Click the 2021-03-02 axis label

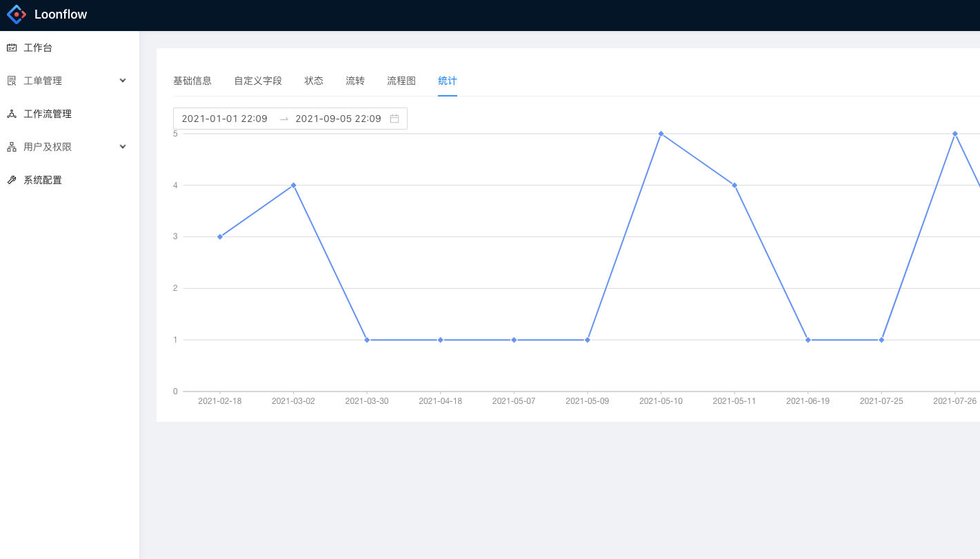[293, 401]
